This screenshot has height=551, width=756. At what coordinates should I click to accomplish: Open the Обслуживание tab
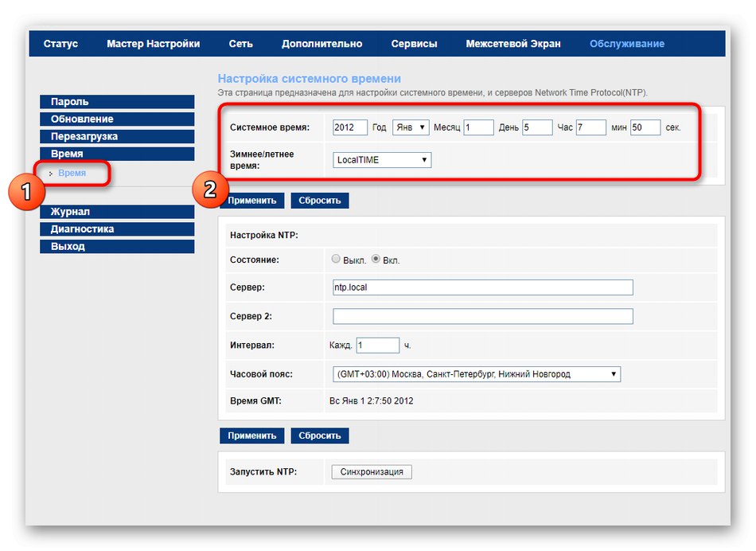pos(627,44)
